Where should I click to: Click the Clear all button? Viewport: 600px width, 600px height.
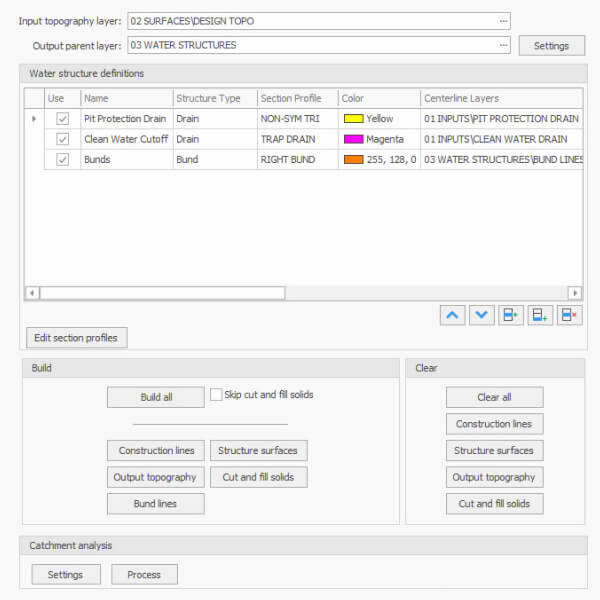coord(494,397)
